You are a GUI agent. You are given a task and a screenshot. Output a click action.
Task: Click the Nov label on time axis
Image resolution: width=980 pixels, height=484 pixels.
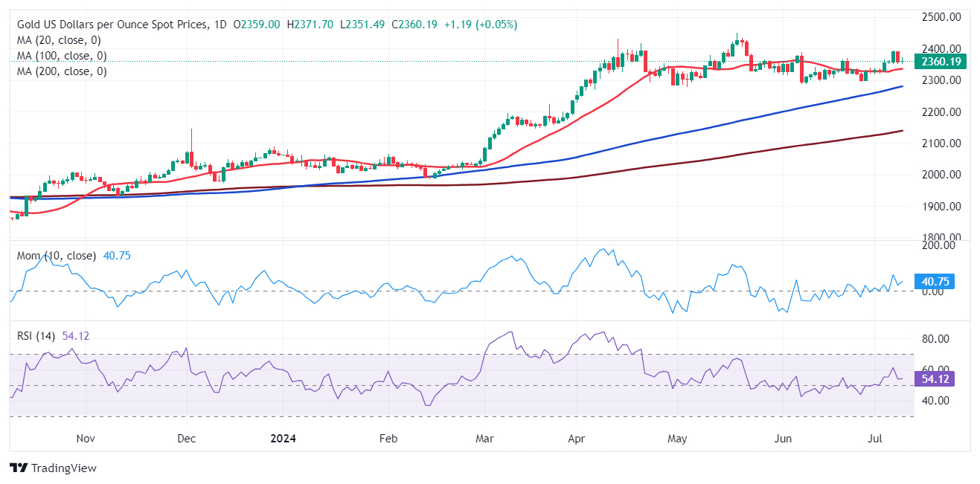point(86,439)
